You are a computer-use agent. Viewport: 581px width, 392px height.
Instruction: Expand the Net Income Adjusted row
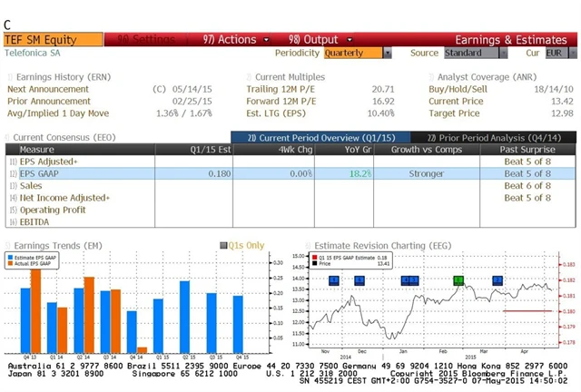(x=64, y=197)
